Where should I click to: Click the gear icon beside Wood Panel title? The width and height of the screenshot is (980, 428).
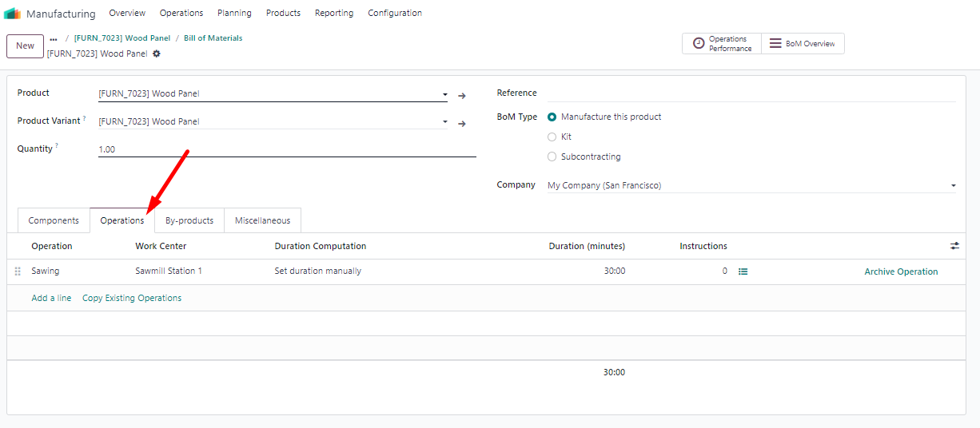point(157,53)
